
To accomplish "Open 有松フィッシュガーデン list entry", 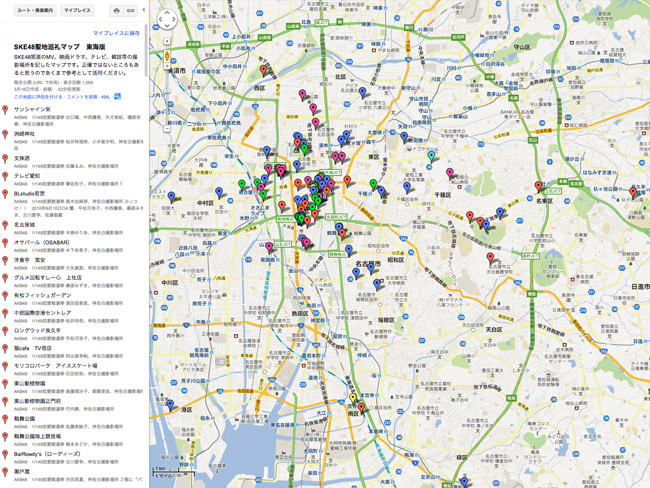I will point(43,296).
